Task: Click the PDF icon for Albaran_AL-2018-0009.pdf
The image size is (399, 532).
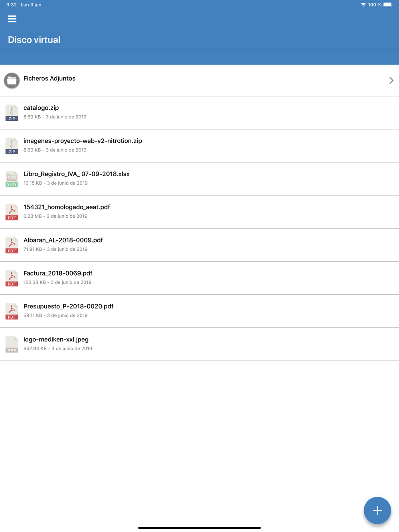Action: (12, 245)
